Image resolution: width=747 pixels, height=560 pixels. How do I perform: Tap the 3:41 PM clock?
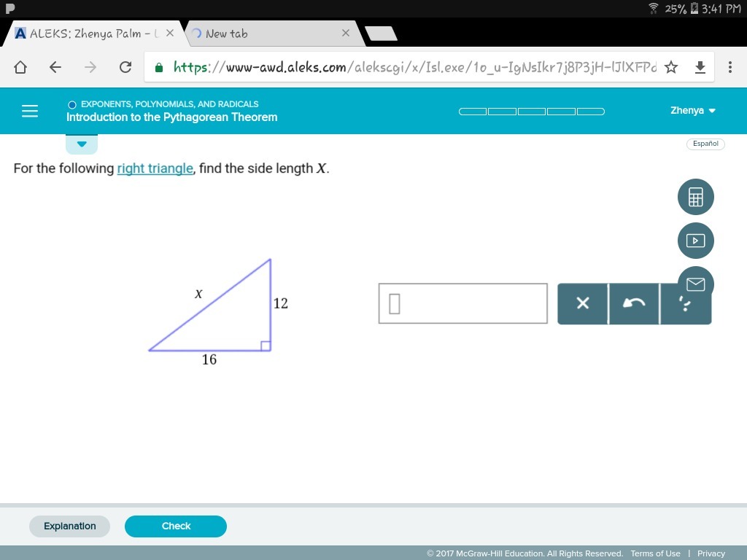(721, 9)
